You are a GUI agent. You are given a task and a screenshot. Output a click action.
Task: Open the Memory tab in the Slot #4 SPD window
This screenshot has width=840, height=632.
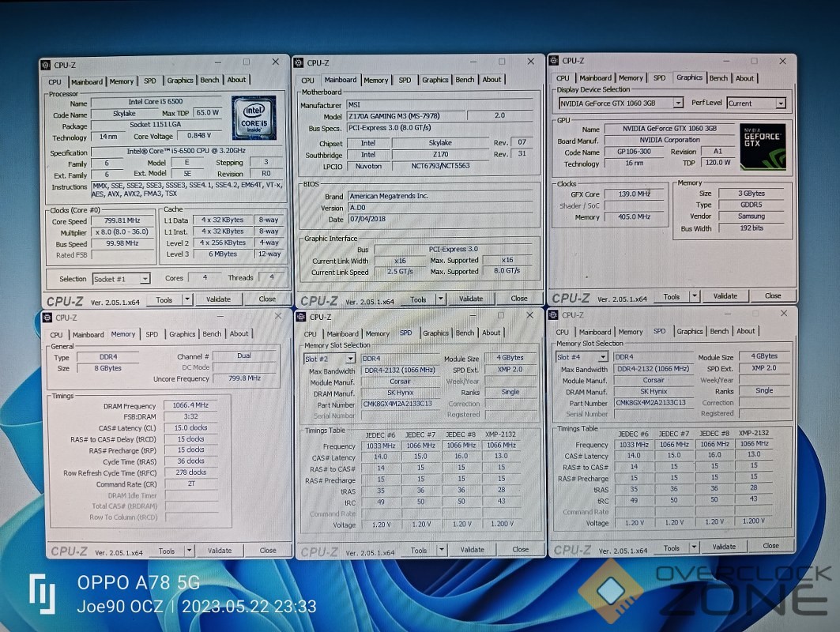[x=631, y=332]
